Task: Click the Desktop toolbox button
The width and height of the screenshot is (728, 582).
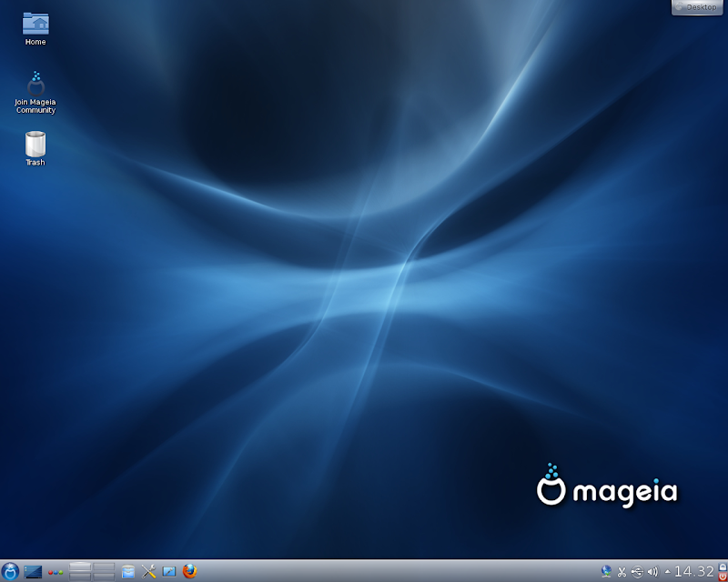Action: pos(697,7)
